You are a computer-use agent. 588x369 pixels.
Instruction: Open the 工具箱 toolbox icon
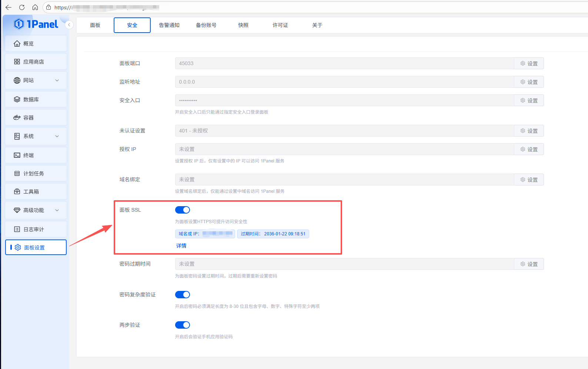pyautogui.click(x=17, y=192)
